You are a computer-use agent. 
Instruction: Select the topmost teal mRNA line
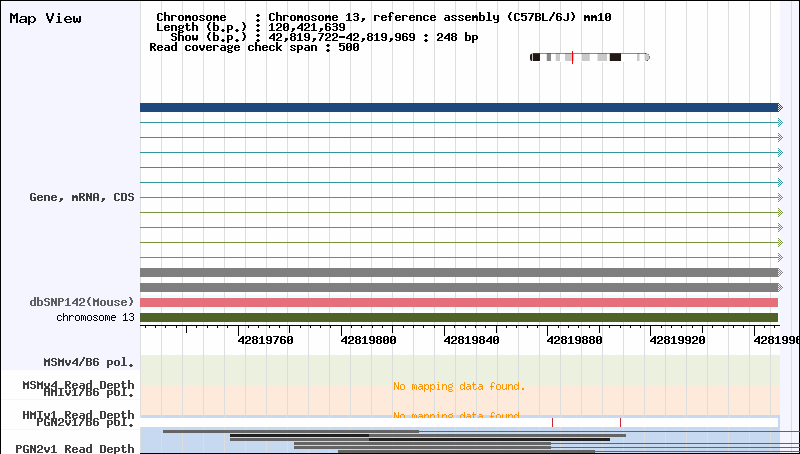point(459,122)
